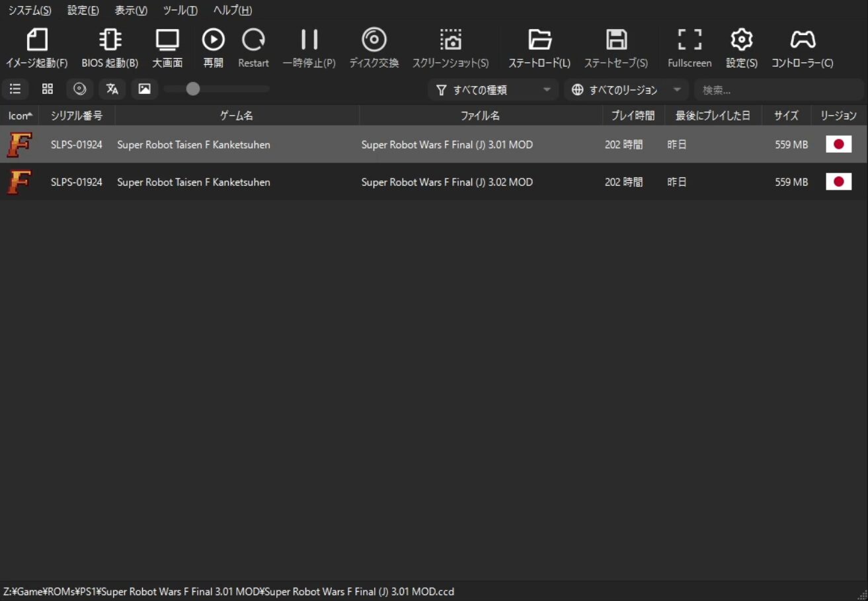Click the Fullscreen toolbar button
Viewport: 868px width, 601px height.
click(x=690, y=40)
